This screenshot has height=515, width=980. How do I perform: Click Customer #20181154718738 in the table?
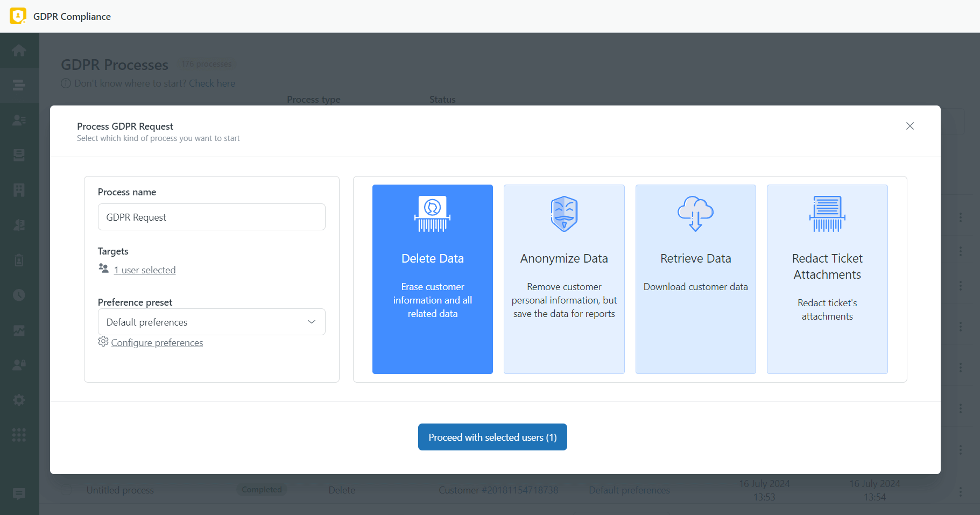pos(498,490)
